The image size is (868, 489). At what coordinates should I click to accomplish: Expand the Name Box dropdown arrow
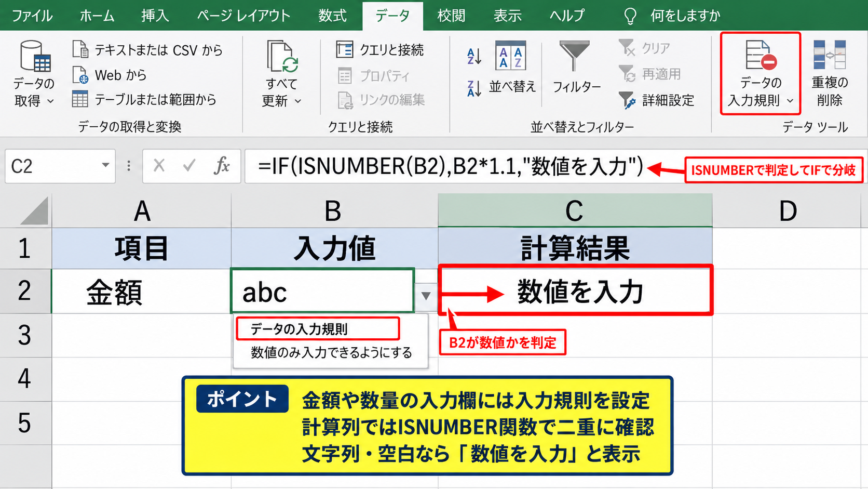[x=105, y=165]
